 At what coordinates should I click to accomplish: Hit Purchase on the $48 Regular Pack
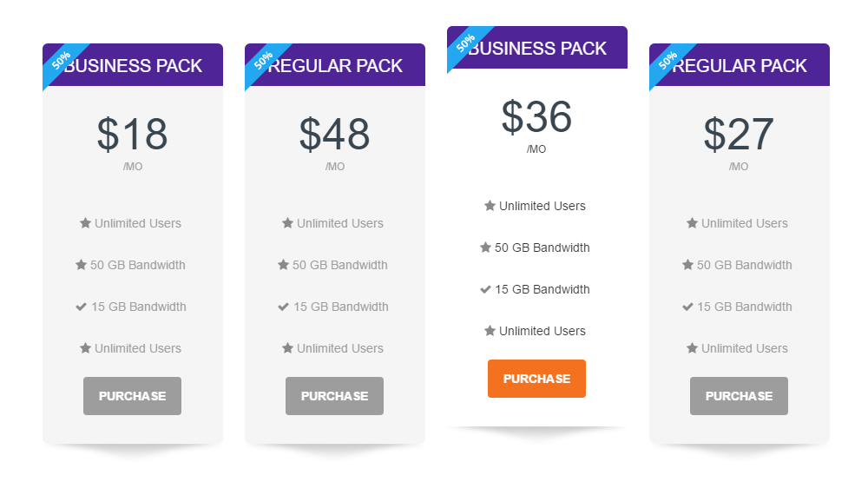point(334,396)
